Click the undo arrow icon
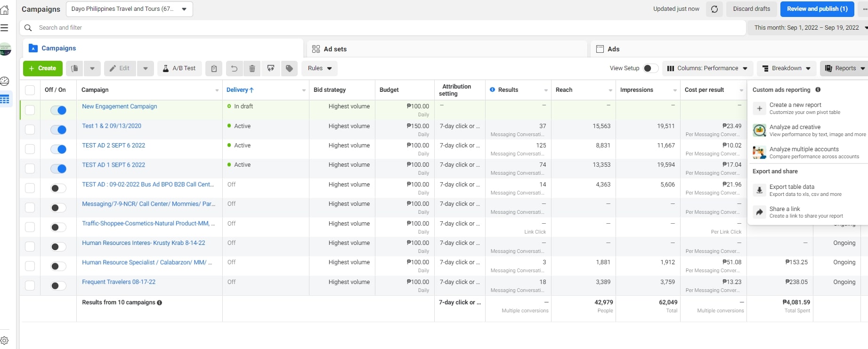 [234, 68]
